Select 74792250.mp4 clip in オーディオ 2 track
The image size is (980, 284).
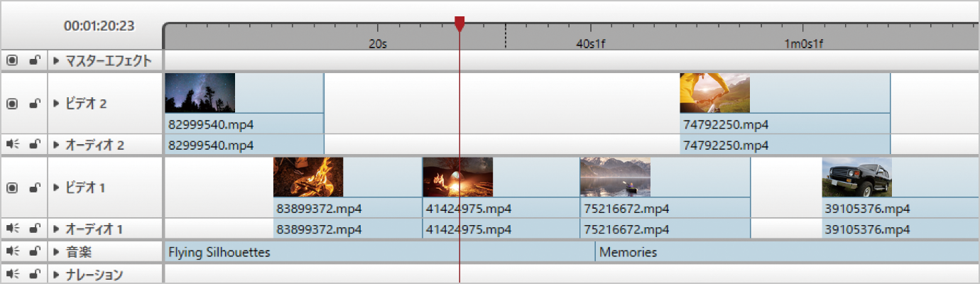click(x=785, y=145)
